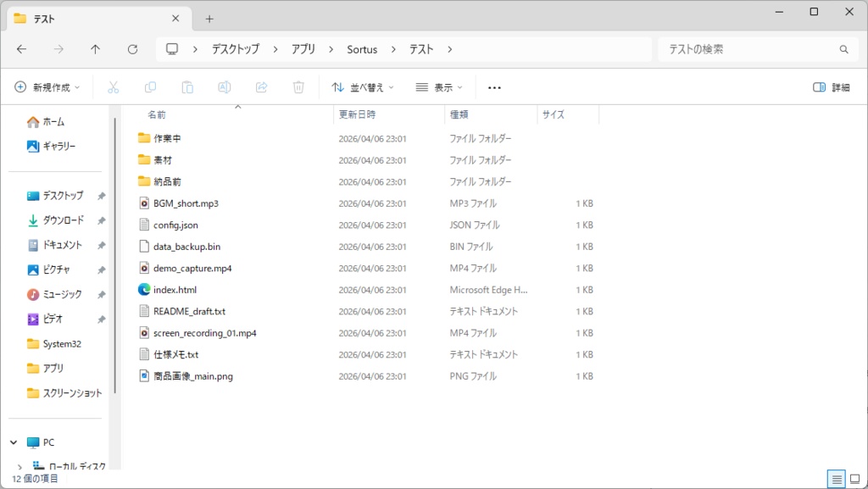Switch to large thumbnails view in status bar
This screenshot has height=489, width=868.
(x=854, y=479)
